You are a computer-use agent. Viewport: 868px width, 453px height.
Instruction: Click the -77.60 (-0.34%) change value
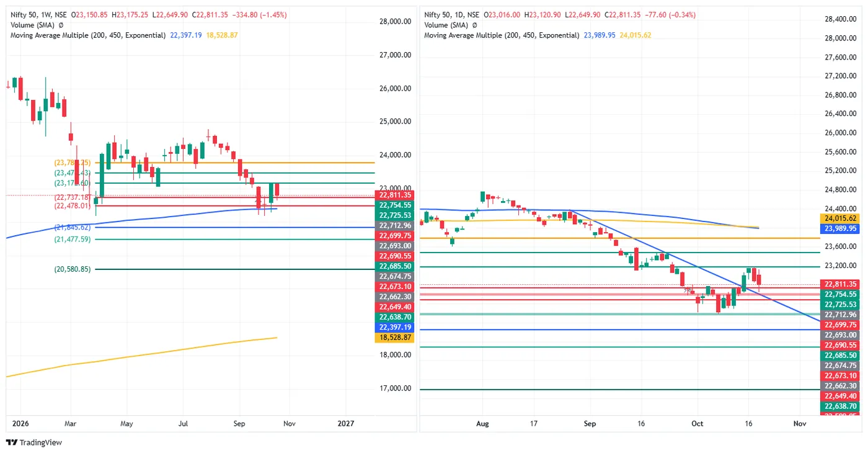click(x=670, y=14)
